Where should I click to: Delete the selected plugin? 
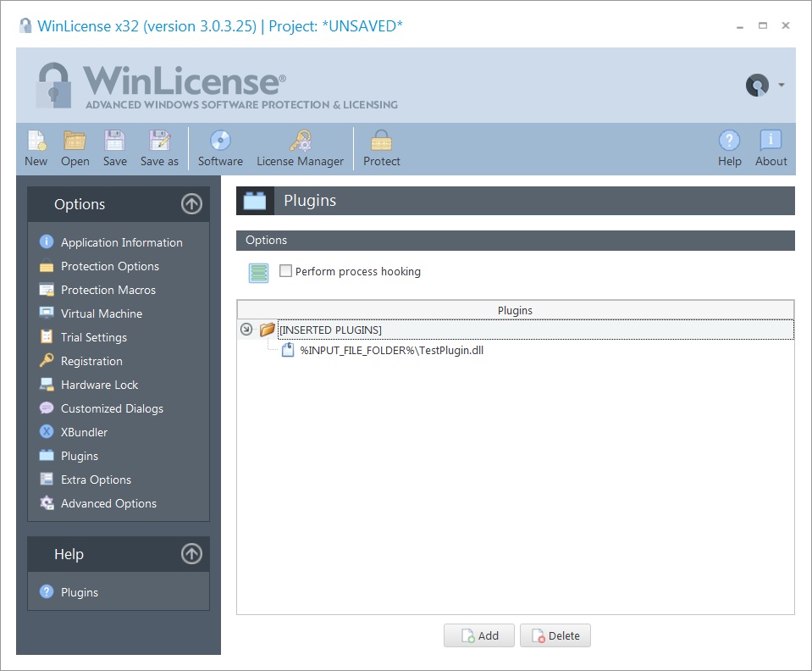(x=555, y=635)
